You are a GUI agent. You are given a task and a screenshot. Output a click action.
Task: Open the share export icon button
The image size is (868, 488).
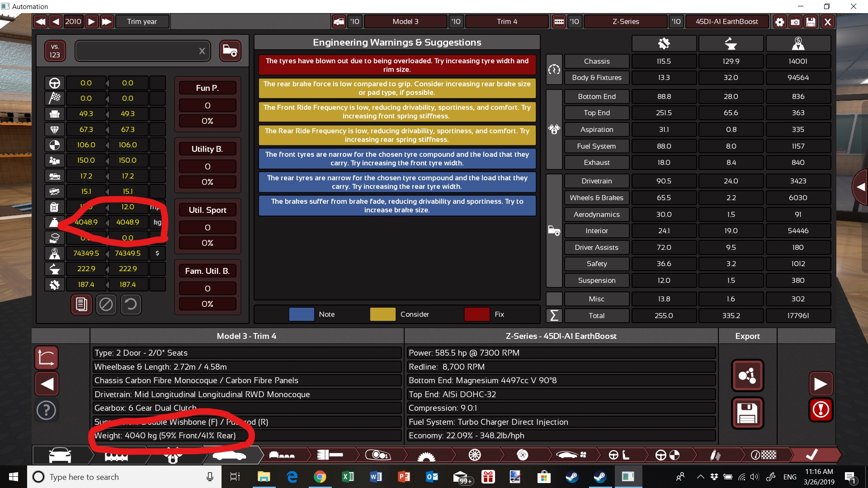(x=747, y=375)
